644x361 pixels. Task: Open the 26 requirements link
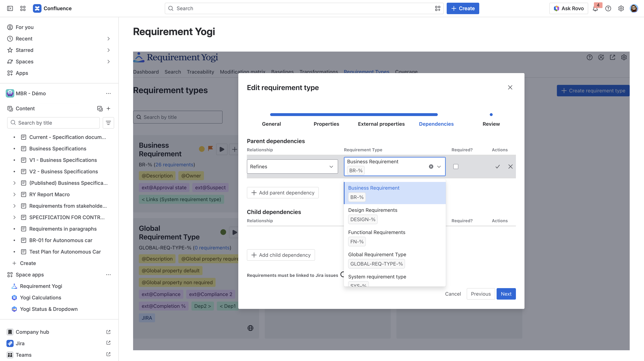174,165
